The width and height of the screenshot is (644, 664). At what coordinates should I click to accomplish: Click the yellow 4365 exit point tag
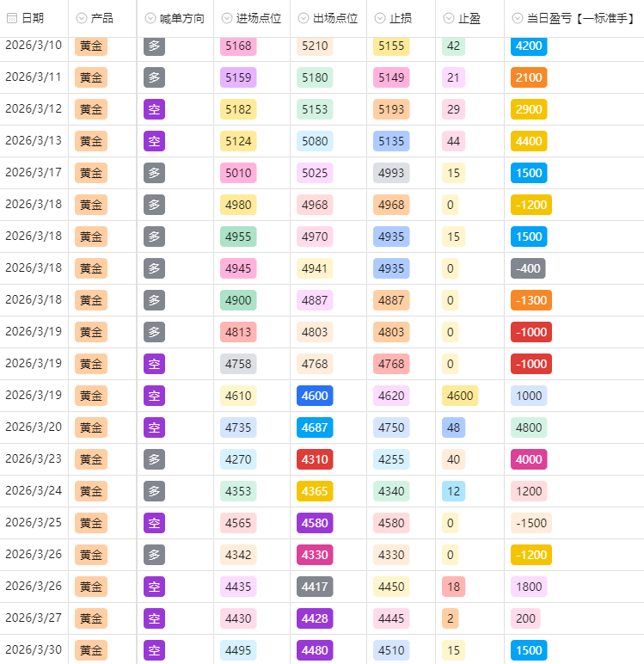tap(315, 491)
